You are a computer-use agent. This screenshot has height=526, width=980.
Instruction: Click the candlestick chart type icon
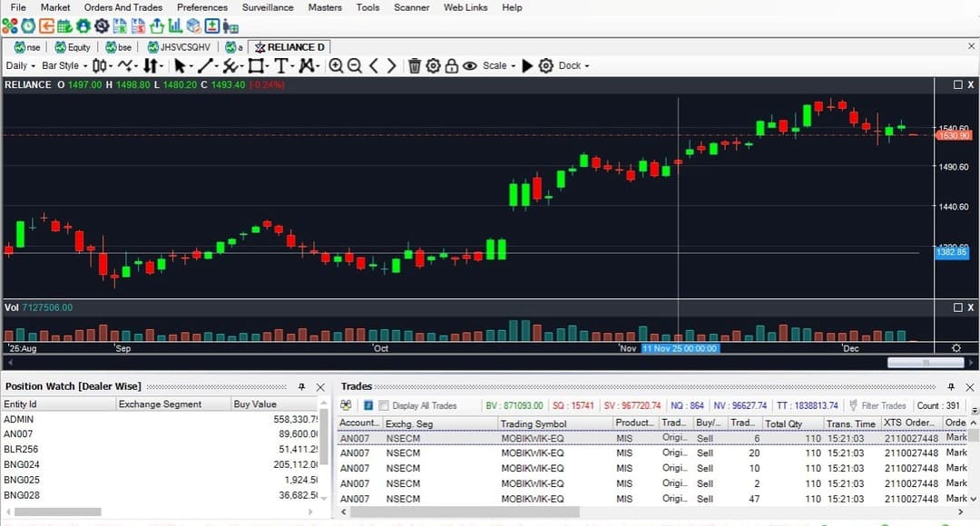100,65
